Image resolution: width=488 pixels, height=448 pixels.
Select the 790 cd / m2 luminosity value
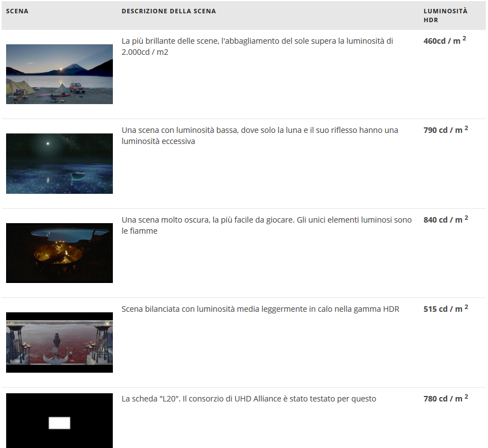point(446,130)
